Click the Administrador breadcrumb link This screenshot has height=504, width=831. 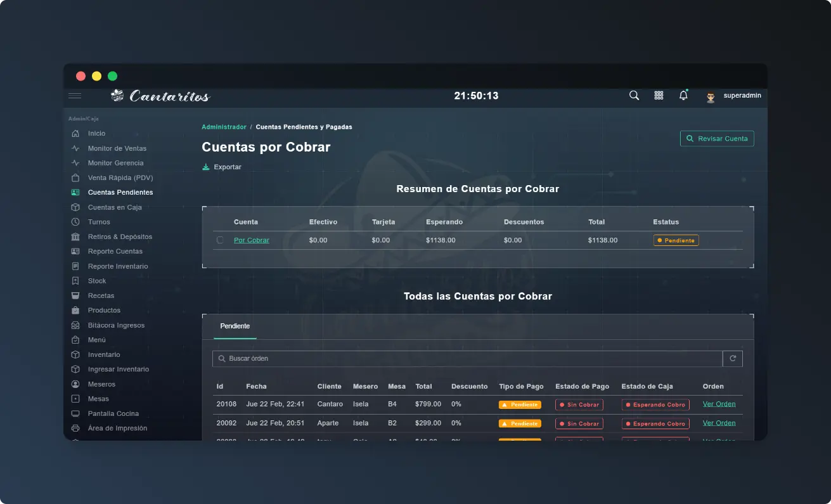(224, 127)
